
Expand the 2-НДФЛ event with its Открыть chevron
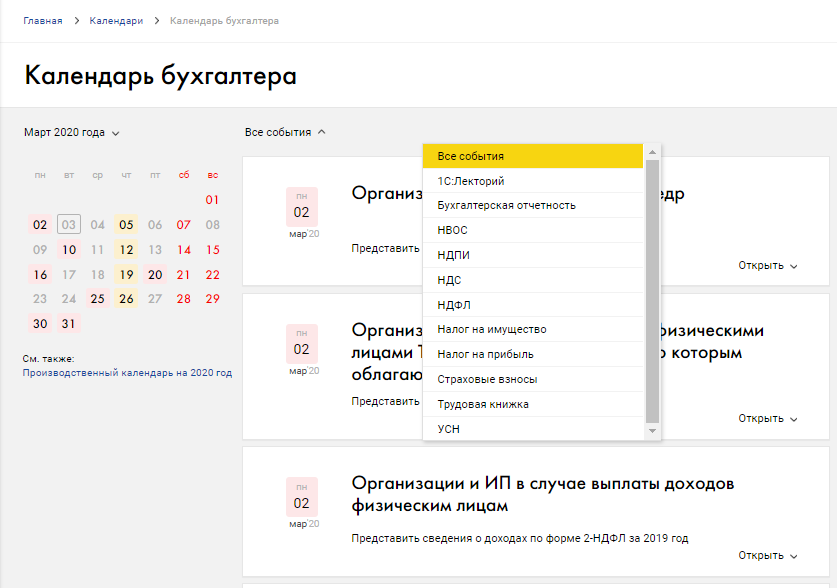tap(765, 555)
